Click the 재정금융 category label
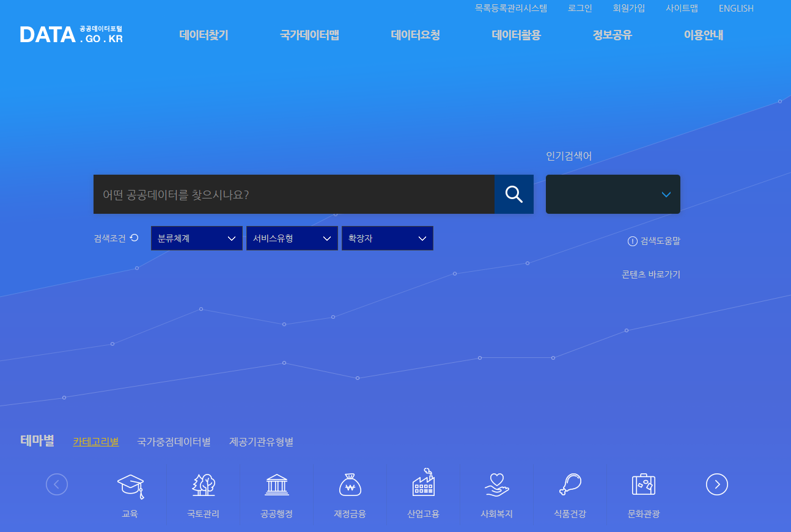This screenshot has width=791, height=532. [x=350, y=514]
